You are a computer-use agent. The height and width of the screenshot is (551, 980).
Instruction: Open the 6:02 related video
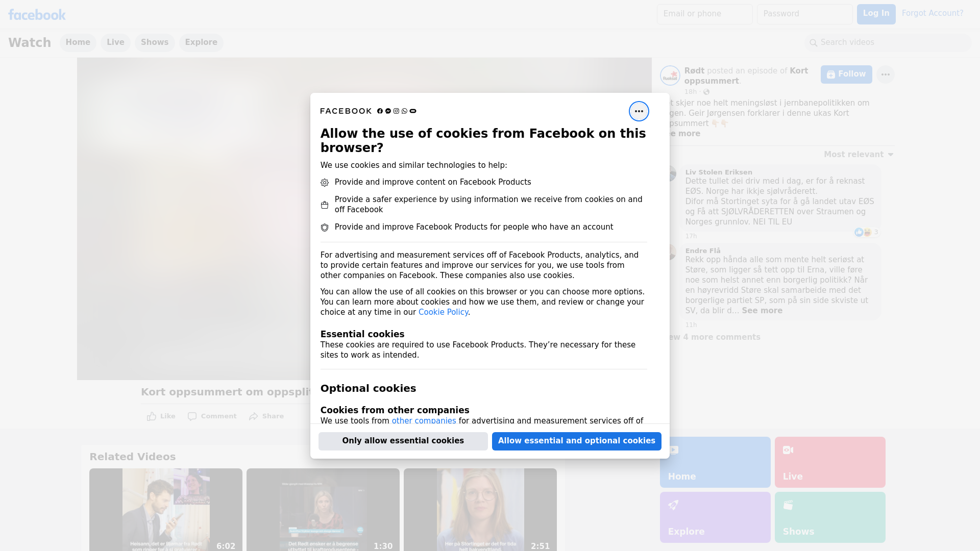(x=166, y=510)
